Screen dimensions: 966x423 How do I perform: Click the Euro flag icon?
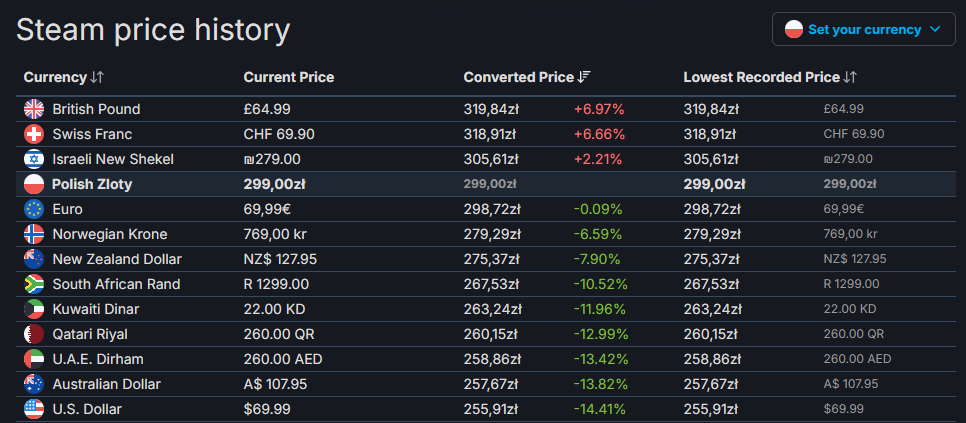pos(34,209)
